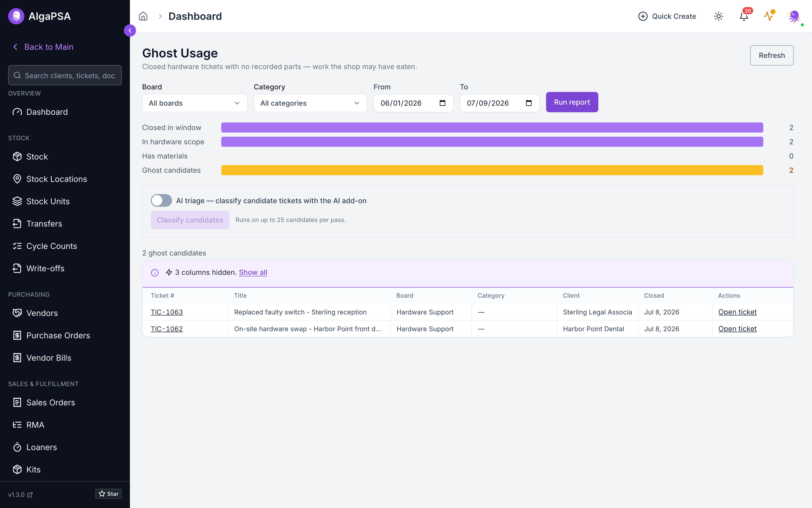Click the Purchase Orders receipt icon
The height and width of the screenshot is (508, 812).
(x=17, y=335)
